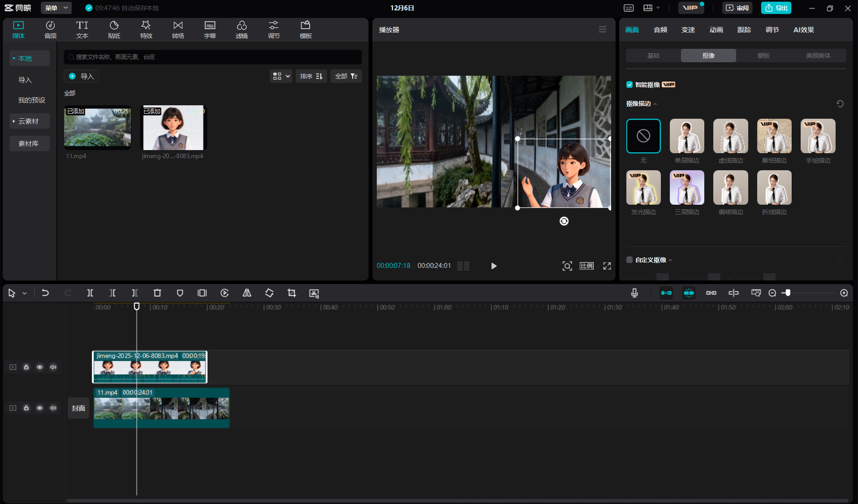Click the microphone record voiceover icon

[x=634, y=293]
